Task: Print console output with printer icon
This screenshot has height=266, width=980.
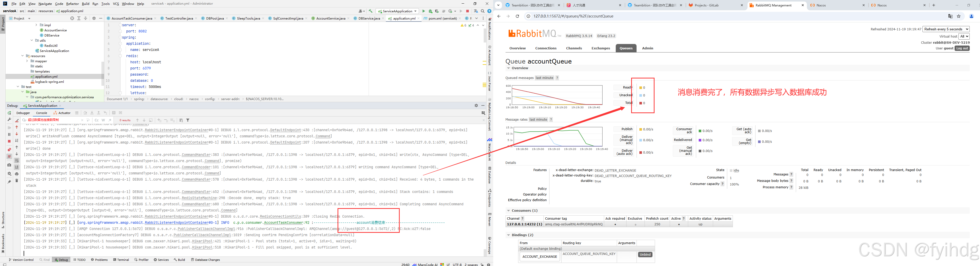Action: [x=17, y=174]
